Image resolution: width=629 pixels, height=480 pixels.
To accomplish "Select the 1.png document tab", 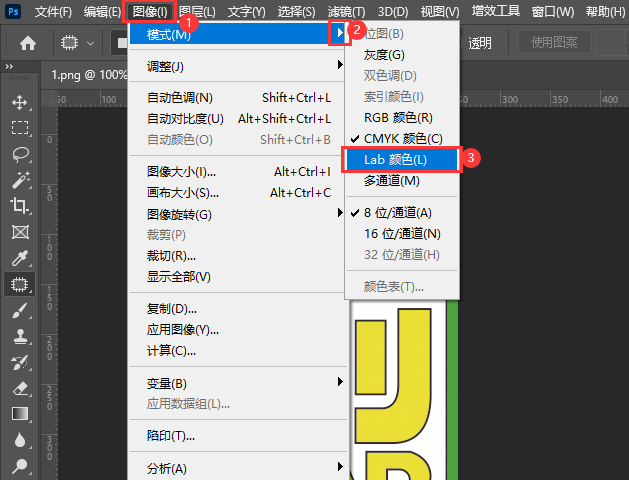I will [x=89, y=75].
